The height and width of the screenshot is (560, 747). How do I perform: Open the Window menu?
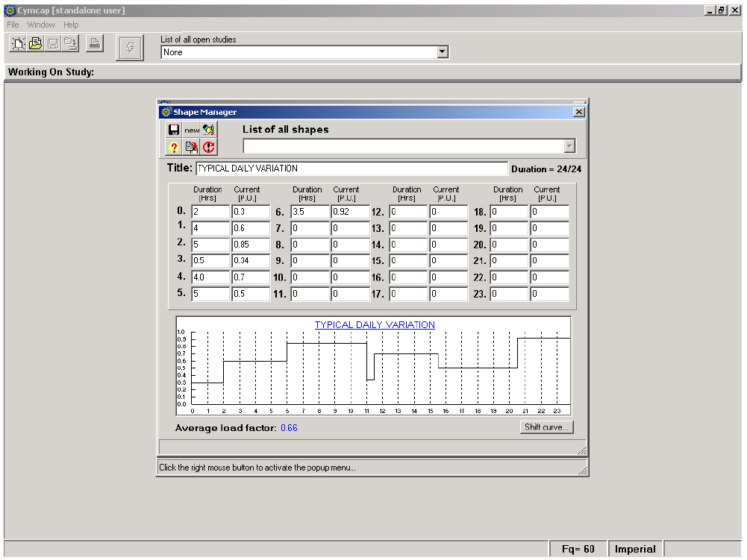tap(41, 25)
